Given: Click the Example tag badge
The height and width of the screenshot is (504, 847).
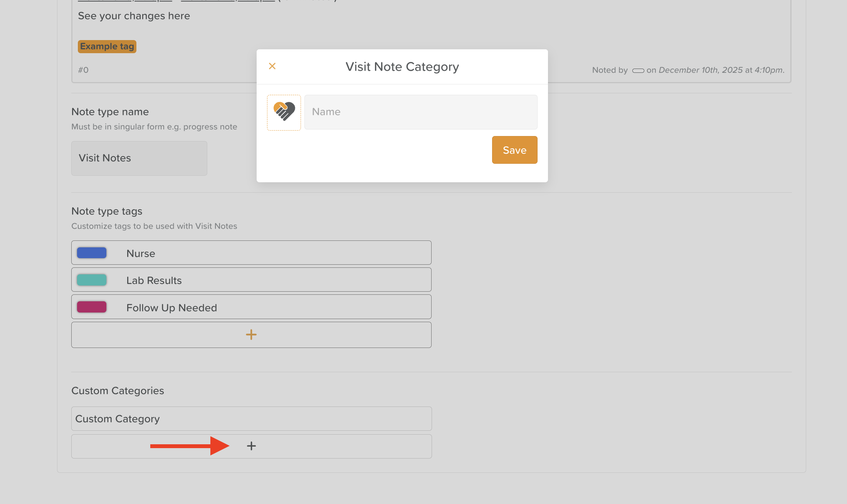Looking at the screenshot, I should [x=107, y=47].
